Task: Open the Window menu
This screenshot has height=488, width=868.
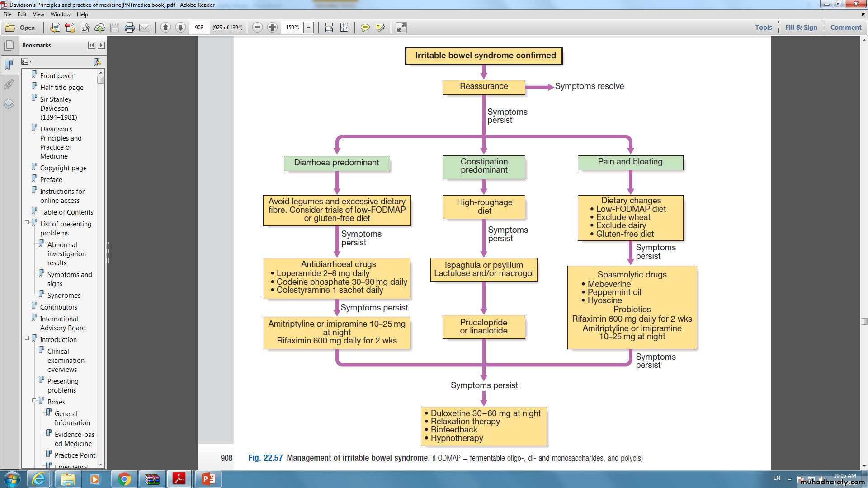Action: coord(60,14)
